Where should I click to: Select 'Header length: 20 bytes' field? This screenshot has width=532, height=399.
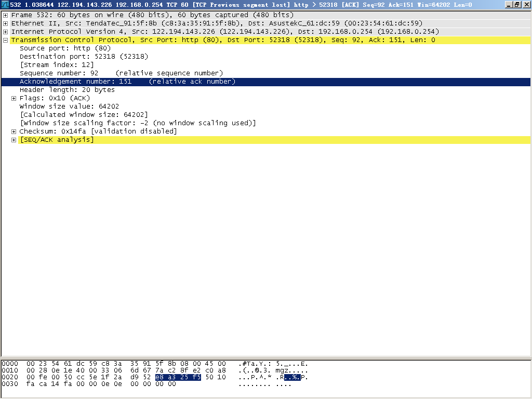[67, 90]
